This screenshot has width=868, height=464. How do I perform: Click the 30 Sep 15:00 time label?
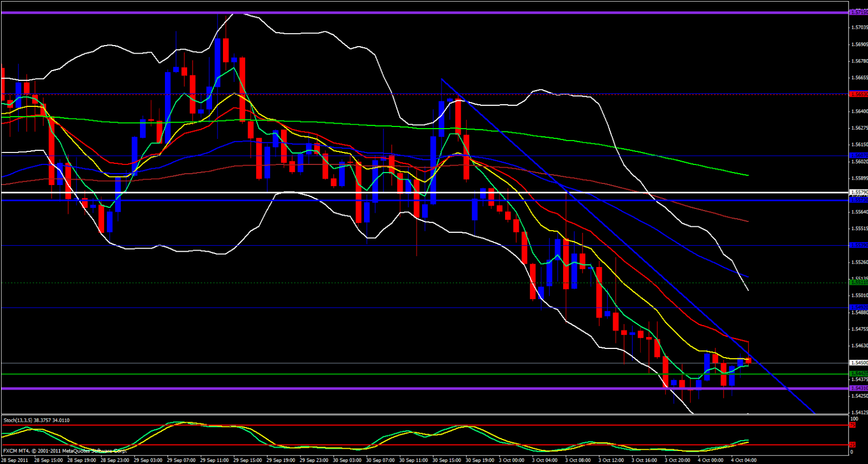pyautogui.click(x=446, y=460)
